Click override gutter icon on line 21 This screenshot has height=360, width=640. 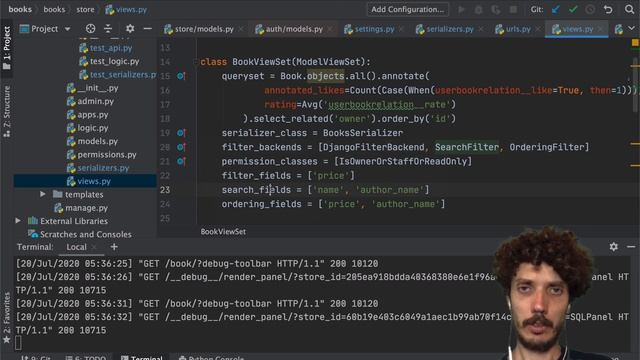(181, 161)
